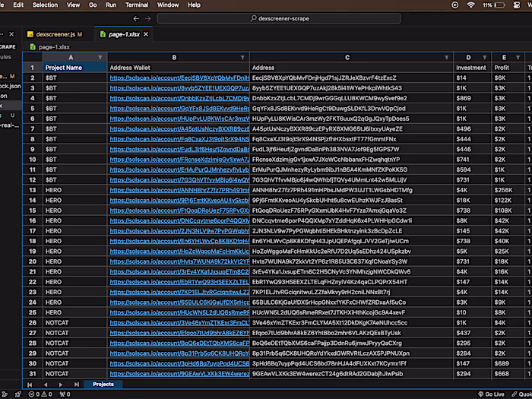Open the solscan link starting 9GEAwVLXKk3EW4werez
Image resolution: width=532 pixels, height=399 pixels.
click(x=179, y=374)
